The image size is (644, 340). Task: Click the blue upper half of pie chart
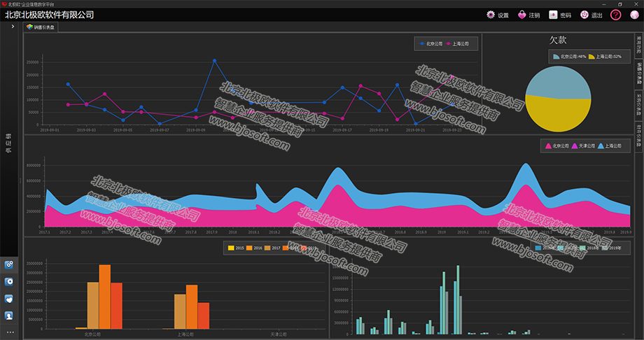coord(558,82)
